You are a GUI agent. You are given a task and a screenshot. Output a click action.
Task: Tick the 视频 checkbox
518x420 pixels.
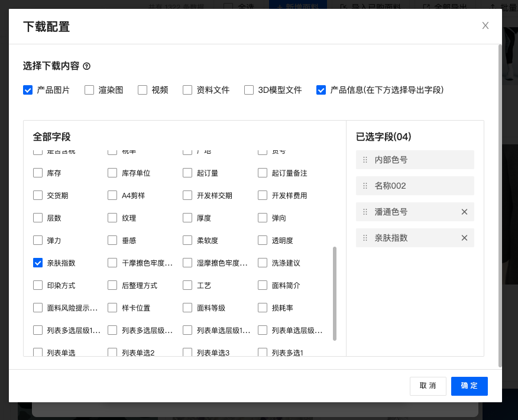(x=143, y=90)
